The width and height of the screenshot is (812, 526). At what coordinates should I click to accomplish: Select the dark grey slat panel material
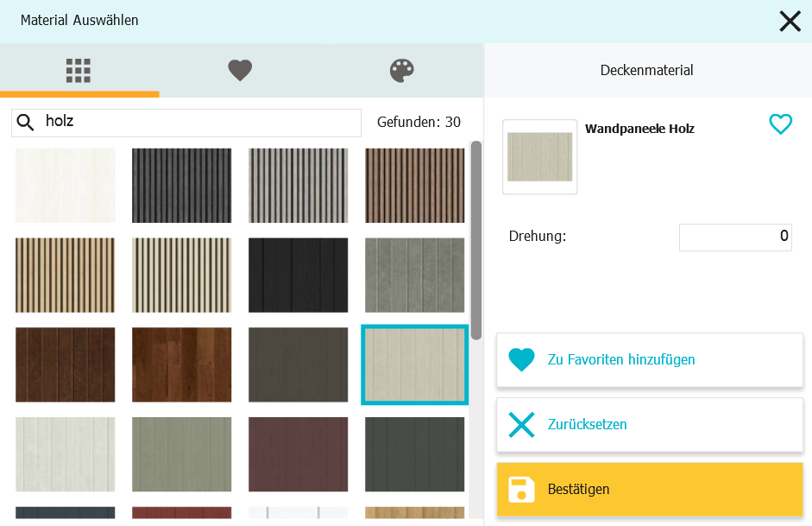point(182,186)
